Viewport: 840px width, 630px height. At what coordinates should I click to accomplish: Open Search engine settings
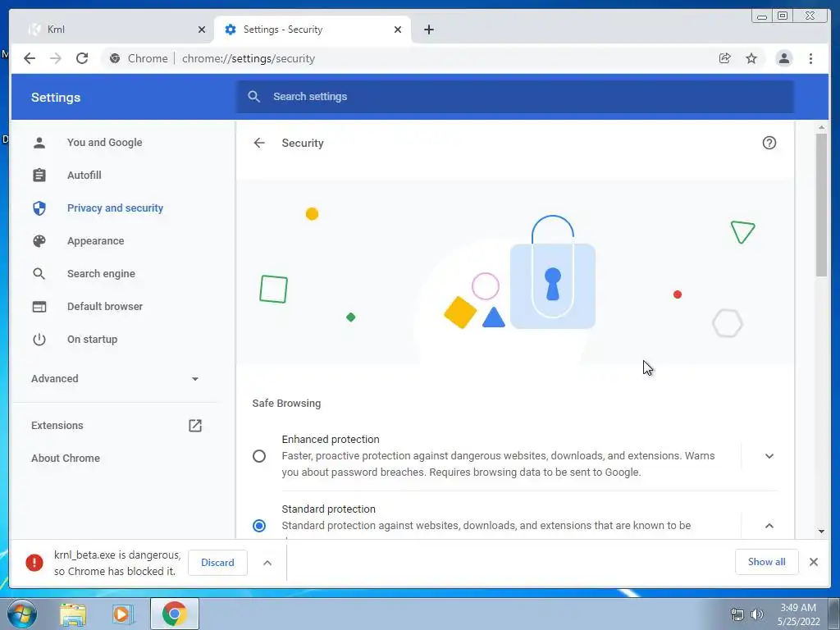click(x=101, y=274)
